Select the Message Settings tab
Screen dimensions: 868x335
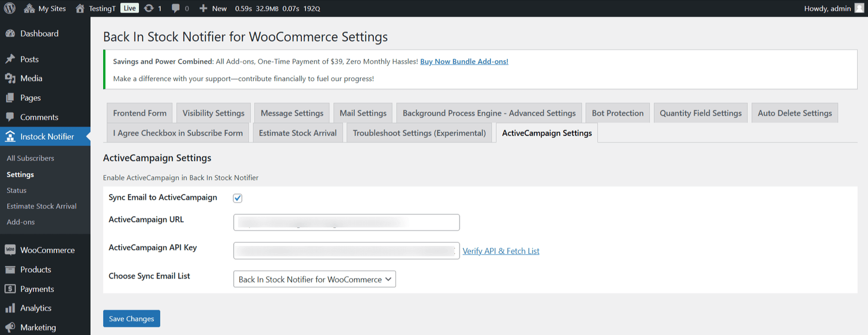point(292,113)
